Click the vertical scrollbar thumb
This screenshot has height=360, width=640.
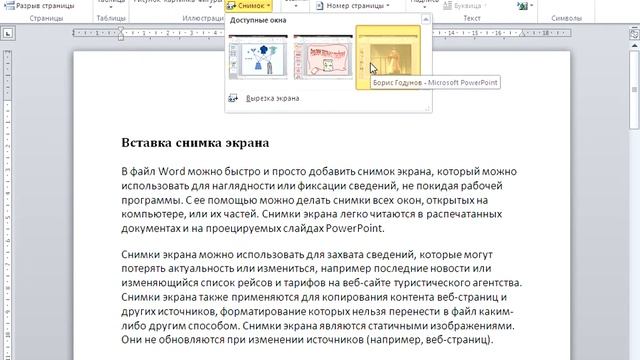[x=634, y=90]
